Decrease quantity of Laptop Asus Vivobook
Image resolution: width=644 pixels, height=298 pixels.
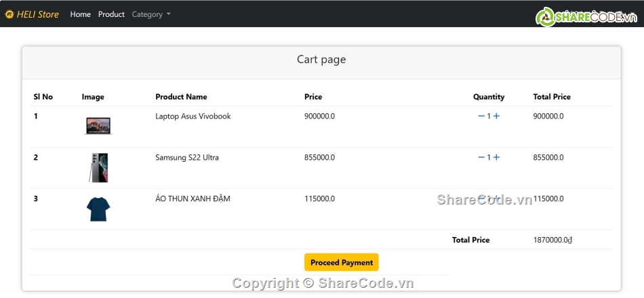pos(481,116)
